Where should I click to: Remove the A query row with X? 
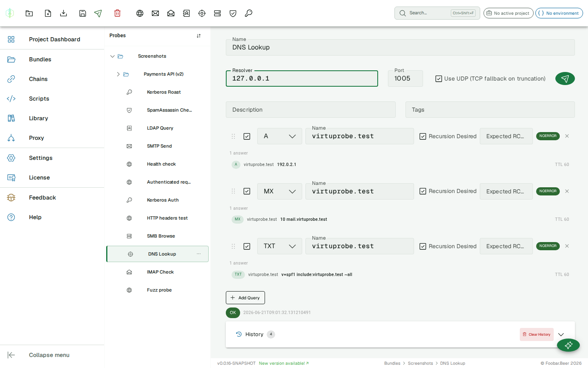(567, 136)
